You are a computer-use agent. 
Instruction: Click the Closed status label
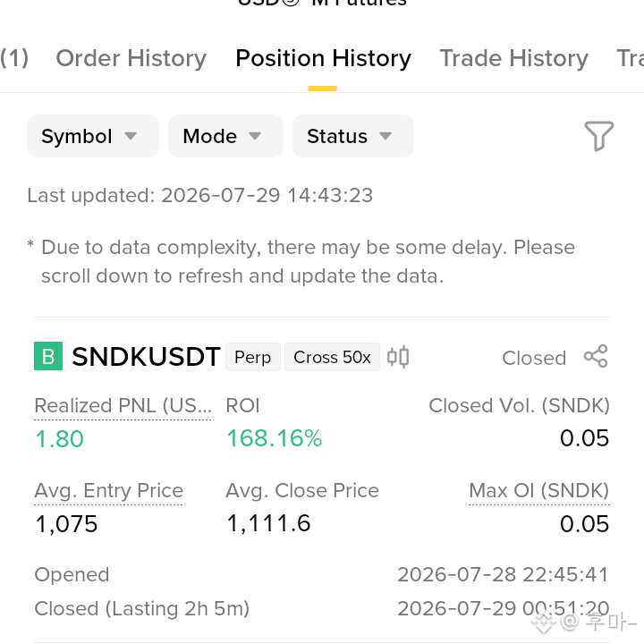(x=534, y=358)
